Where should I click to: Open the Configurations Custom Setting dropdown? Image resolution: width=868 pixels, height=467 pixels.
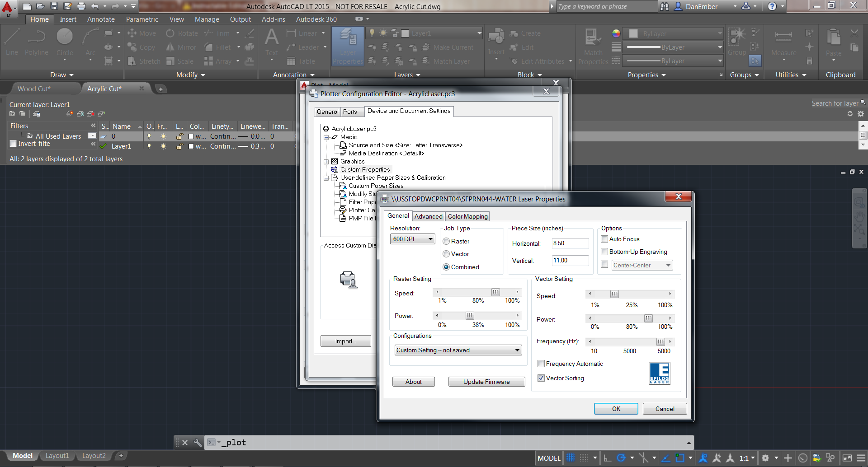coord(458,350)
